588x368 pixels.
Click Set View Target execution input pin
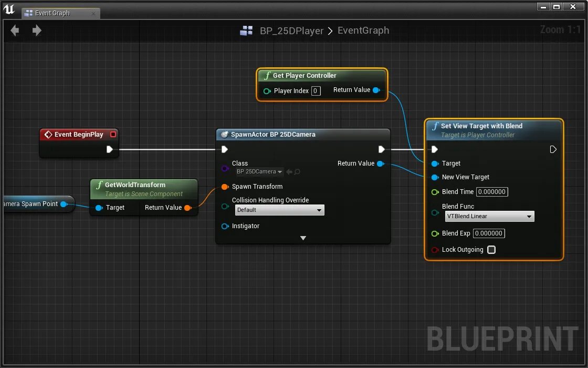coord(435,149)
